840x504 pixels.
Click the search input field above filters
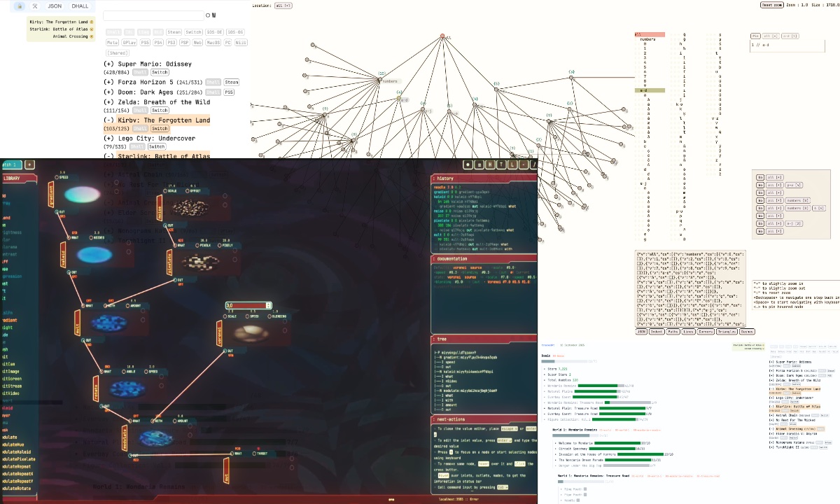[x=153, y=15]
